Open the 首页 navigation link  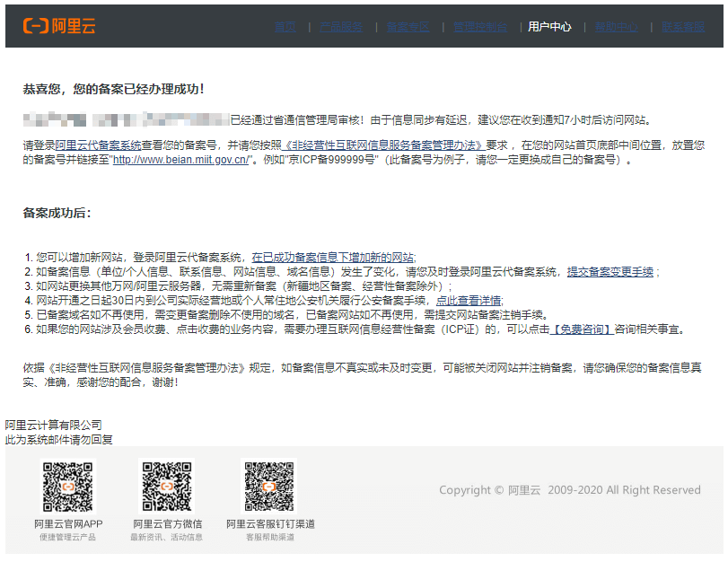click(x=285, y=27)
